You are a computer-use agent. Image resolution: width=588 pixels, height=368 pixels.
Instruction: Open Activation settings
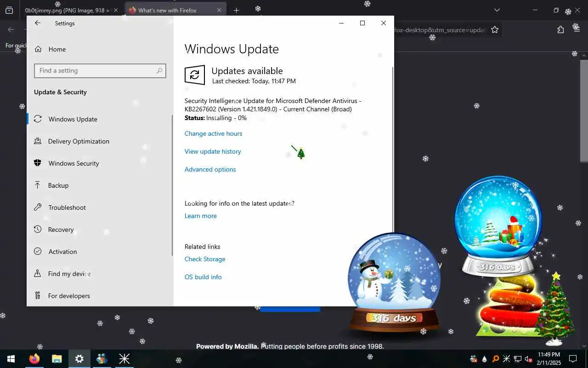point(100,252)
